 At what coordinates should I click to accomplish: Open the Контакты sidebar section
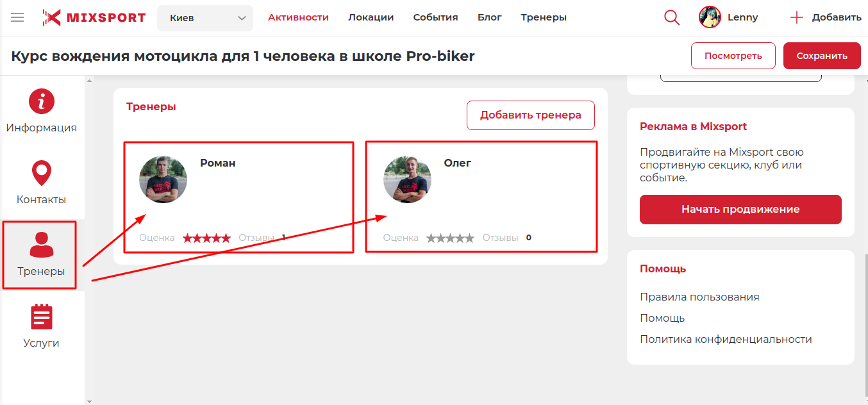[42, 183]
